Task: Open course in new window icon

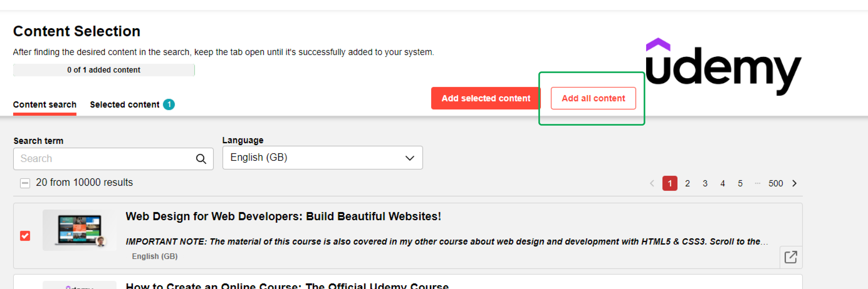Action: (x=790, y=257)
